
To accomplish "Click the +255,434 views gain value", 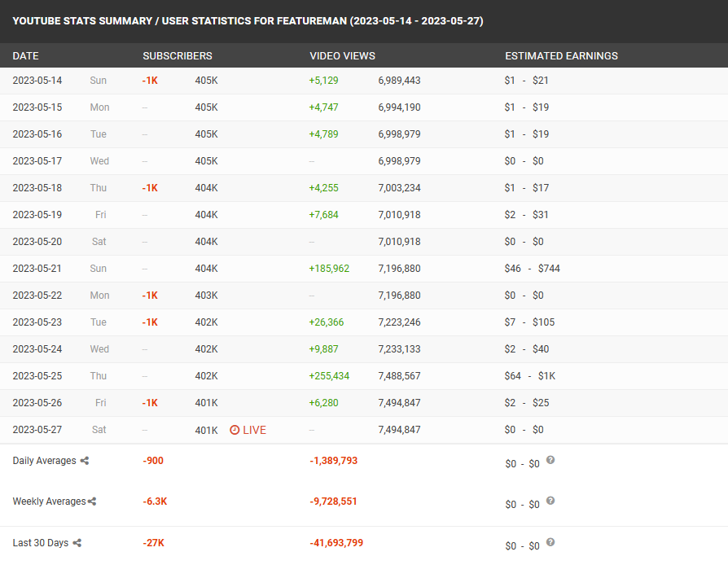I will 329,376.
